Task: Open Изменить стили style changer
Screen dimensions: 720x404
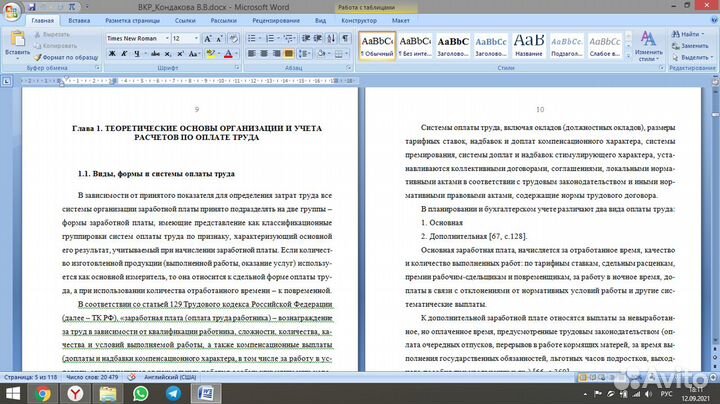Action: [648, 46]
